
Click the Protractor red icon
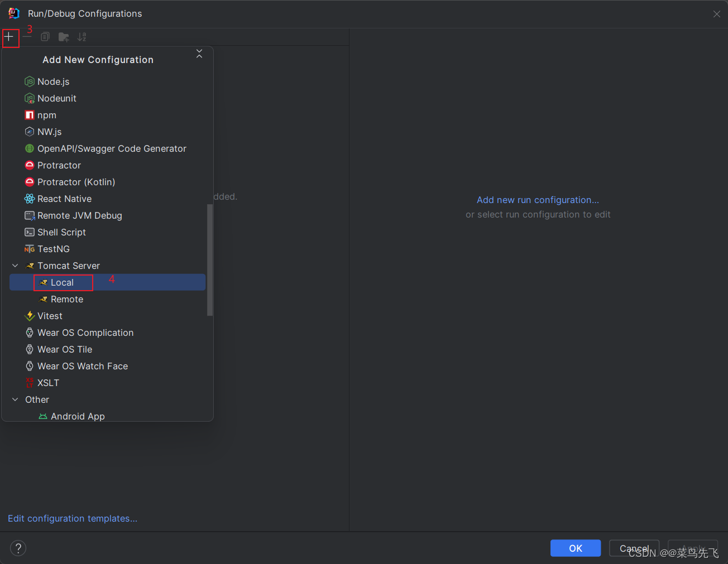pos(30,165)
